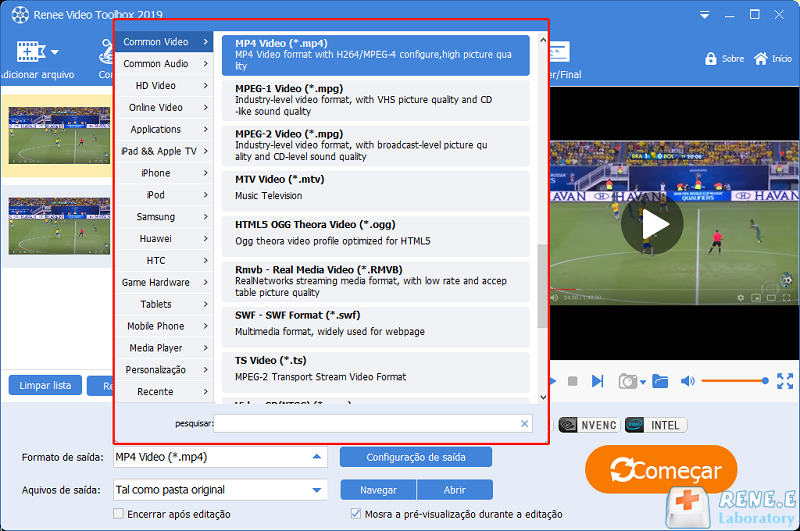Open the snapshot camera dropdown arrow
Screen dimensions: 800x531
click(643, 382)
